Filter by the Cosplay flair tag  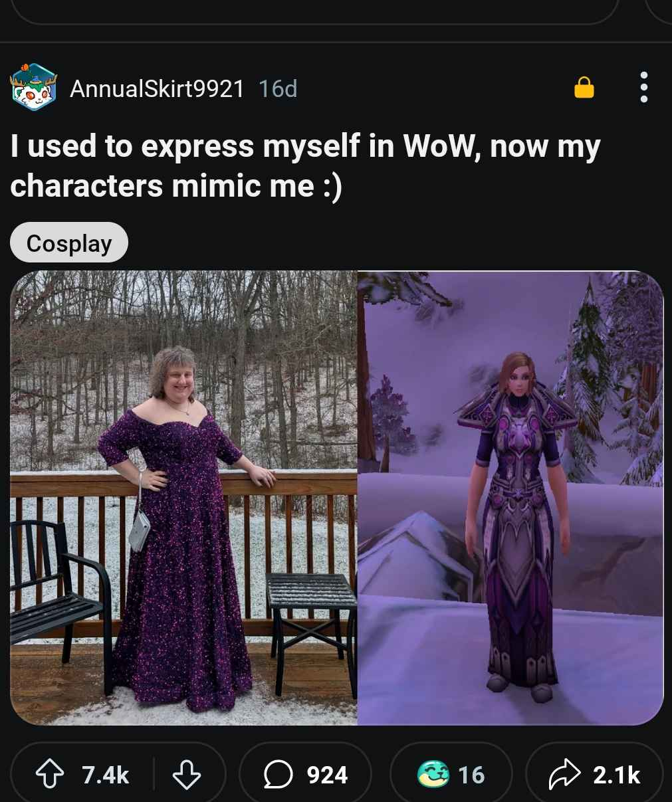(69, 243)
